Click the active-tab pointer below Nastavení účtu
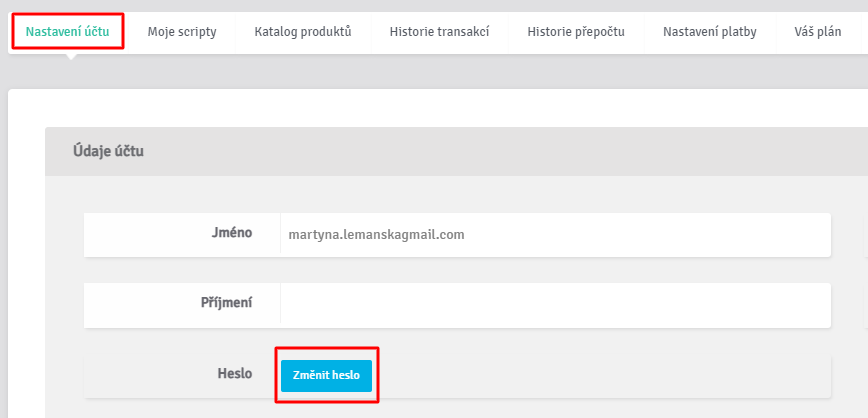The image size is (868, 418). [70, 56]
